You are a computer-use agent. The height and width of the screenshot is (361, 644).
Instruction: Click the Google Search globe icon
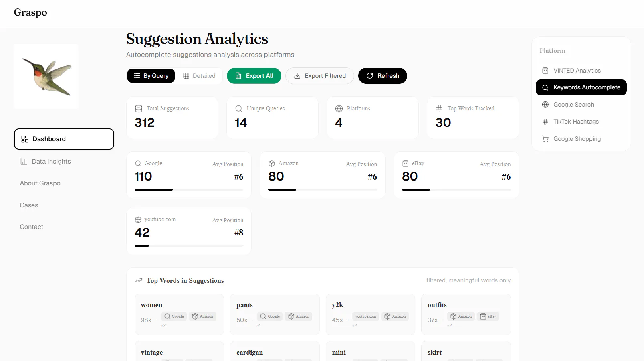[545, 105]
